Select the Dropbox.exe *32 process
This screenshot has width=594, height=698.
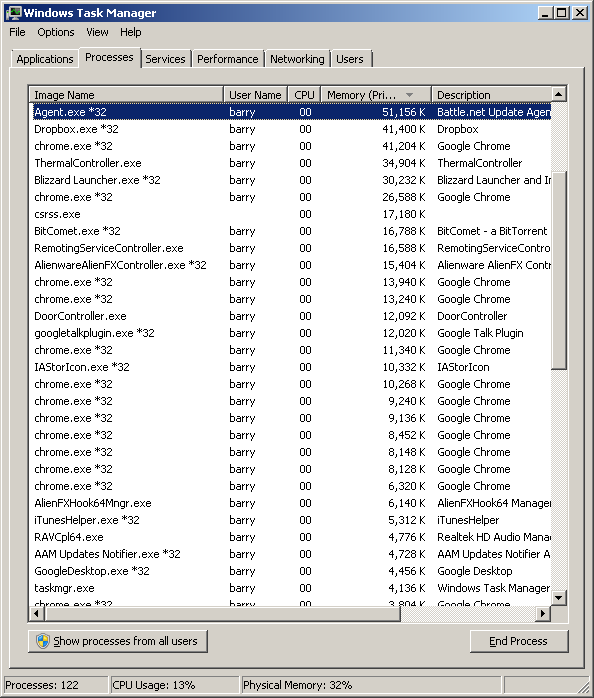(291, 129)
